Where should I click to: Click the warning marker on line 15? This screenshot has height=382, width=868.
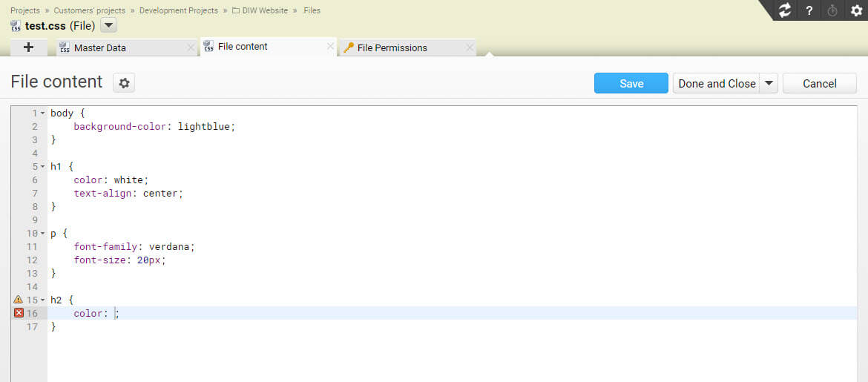(x=19, y=300)
